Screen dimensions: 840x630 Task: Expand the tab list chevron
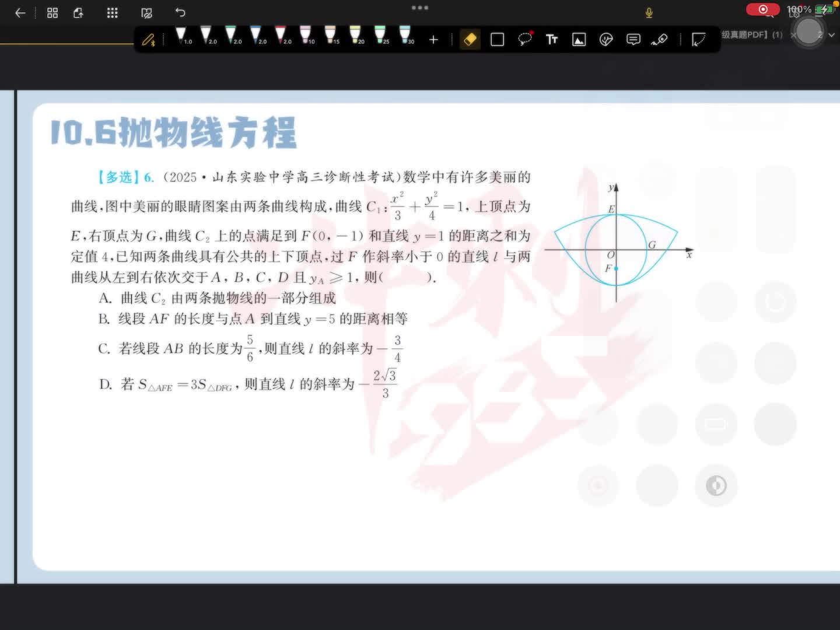[x=832, y=35]
